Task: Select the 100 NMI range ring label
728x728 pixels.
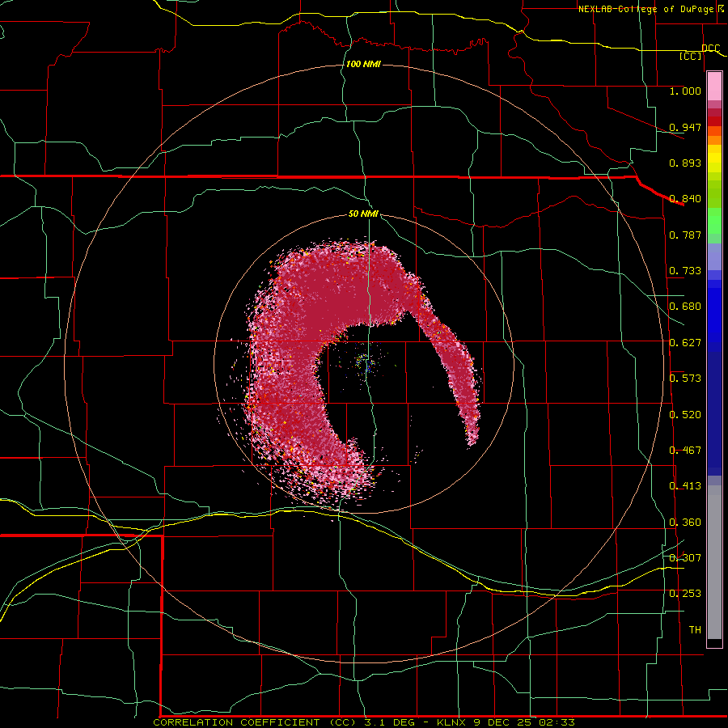Action: point(363,64)
